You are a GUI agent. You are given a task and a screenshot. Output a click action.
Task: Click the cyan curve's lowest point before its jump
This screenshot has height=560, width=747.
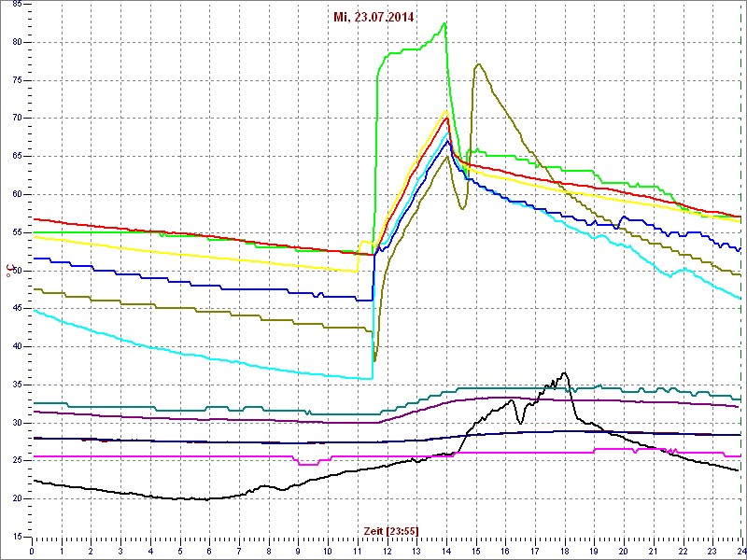pyautogui.click(x=370, y=379)
